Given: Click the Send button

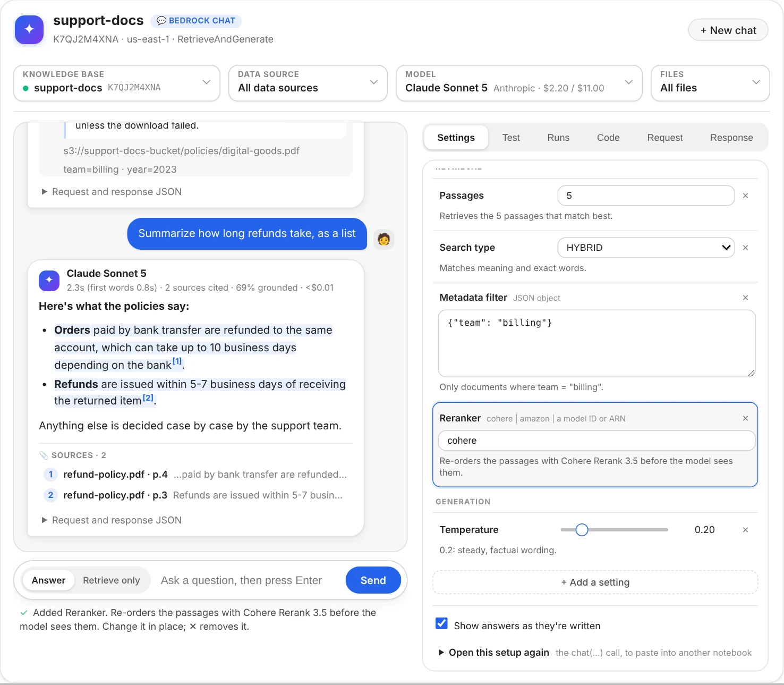Looking at the screenshot, I should 373,580.
